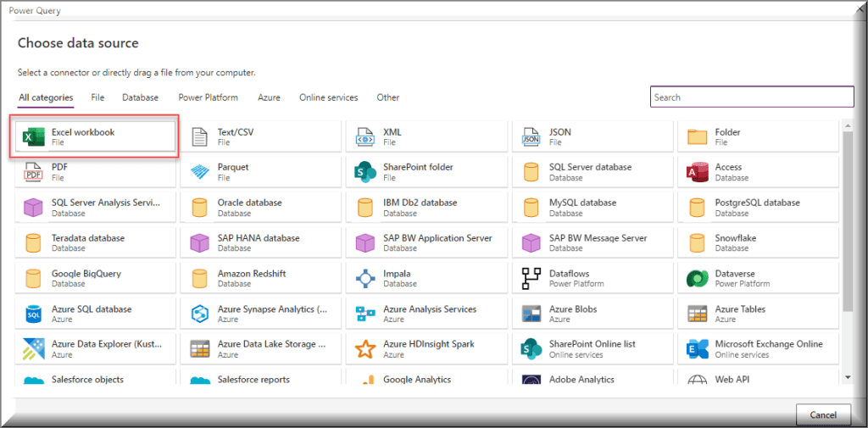Open the Online services tab
The height and width of the screenshot is (428, 868).
tap(329, 97)
